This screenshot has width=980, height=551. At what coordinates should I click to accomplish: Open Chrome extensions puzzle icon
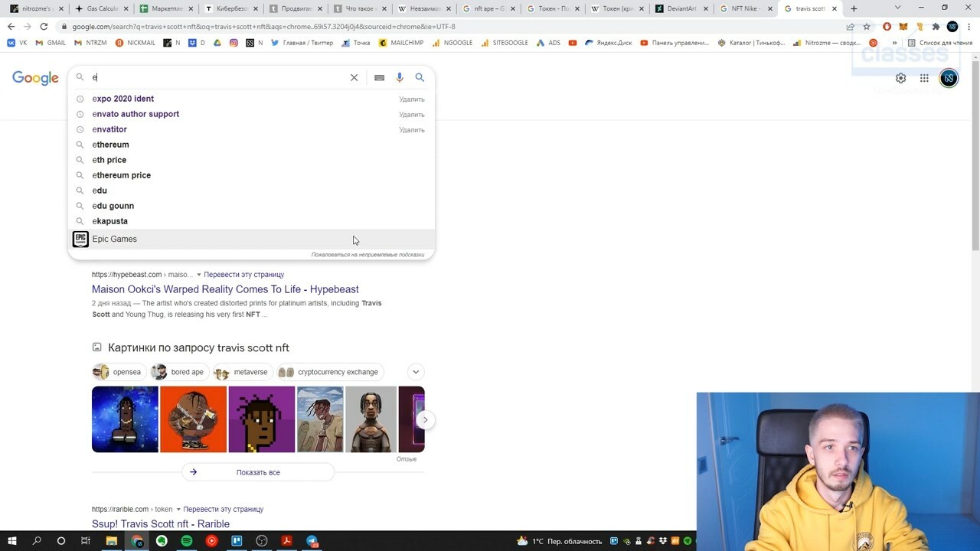(936, 26)
